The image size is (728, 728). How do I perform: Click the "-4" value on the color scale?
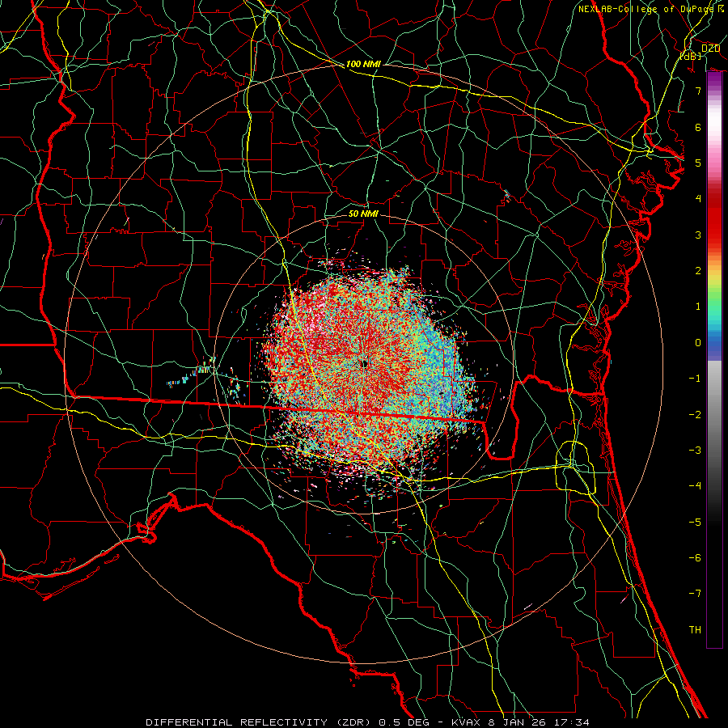click(x=695, y=486)
